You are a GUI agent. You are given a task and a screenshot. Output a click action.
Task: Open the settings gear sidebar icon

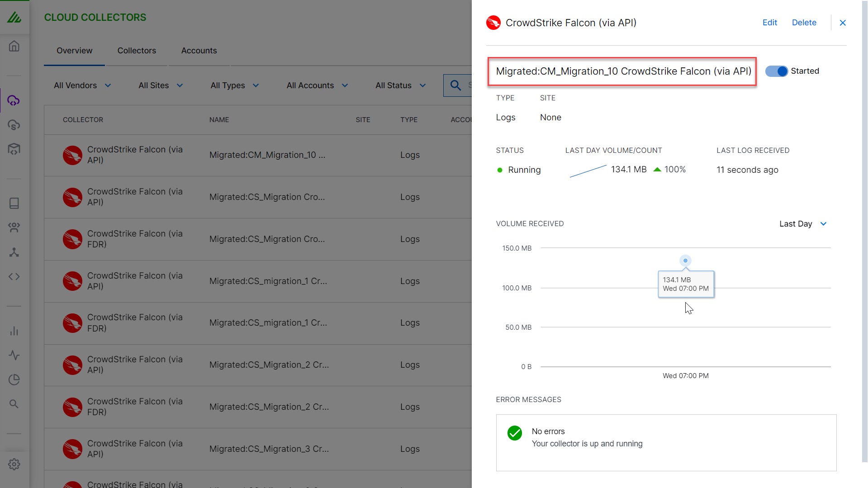click(x=14, y=464)
